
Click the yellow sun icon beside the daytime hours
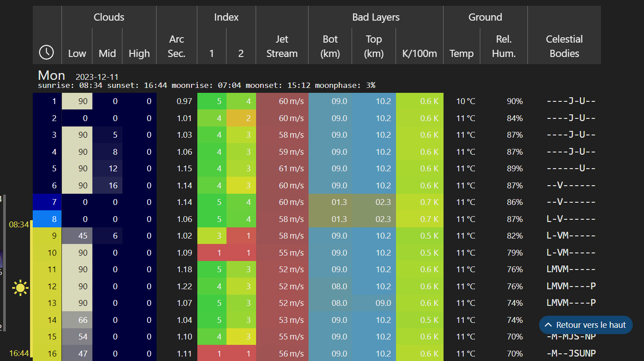(21, 287)
